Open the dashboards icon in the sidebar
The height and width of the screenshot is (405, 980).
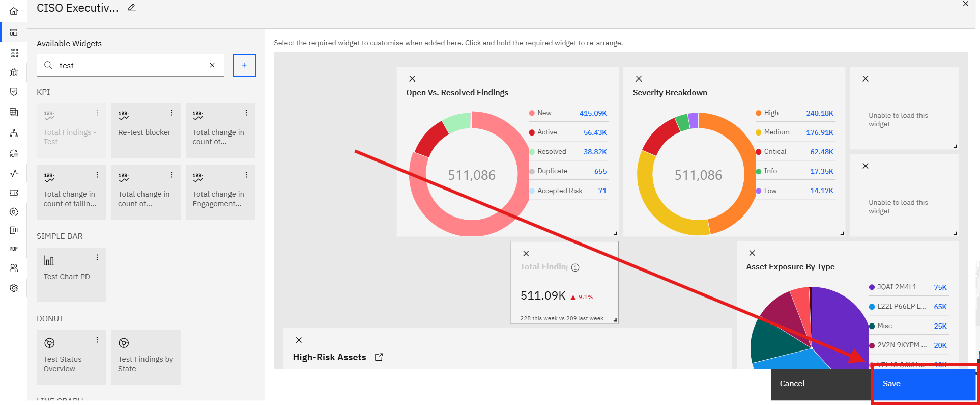coord(14,32)
